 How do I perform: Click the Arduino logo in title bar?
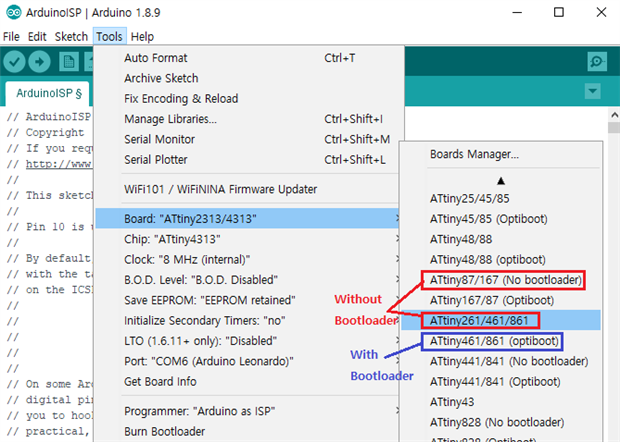pos(13,12)
